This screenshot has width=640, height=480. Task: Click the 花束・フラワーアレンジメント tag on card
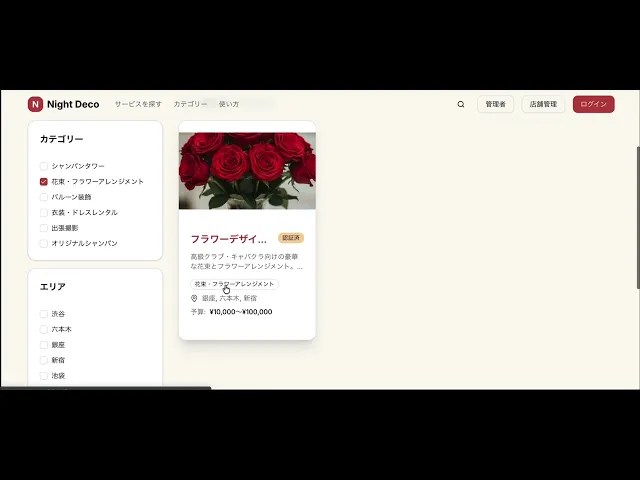234,284
